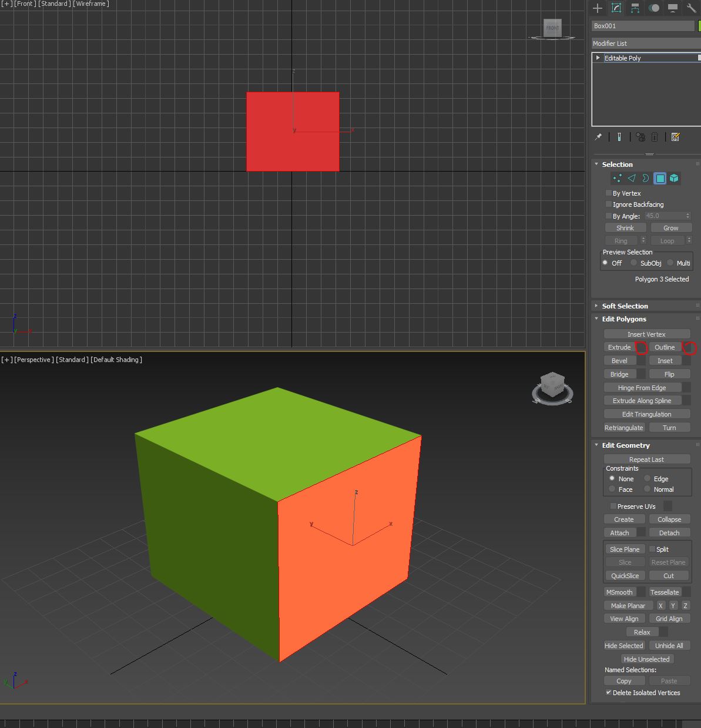Switch to the Hierarchy panel icon
701x728 pixels.
635,8
